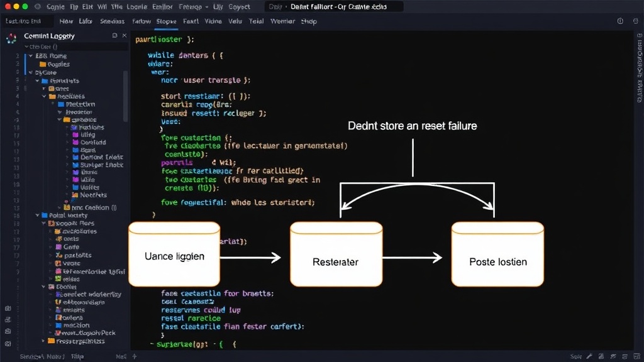The height and width of the screenshot is (362, 644).
Task: Click the split panel icon beside Comint Loggdy
Action: [114, 36]
